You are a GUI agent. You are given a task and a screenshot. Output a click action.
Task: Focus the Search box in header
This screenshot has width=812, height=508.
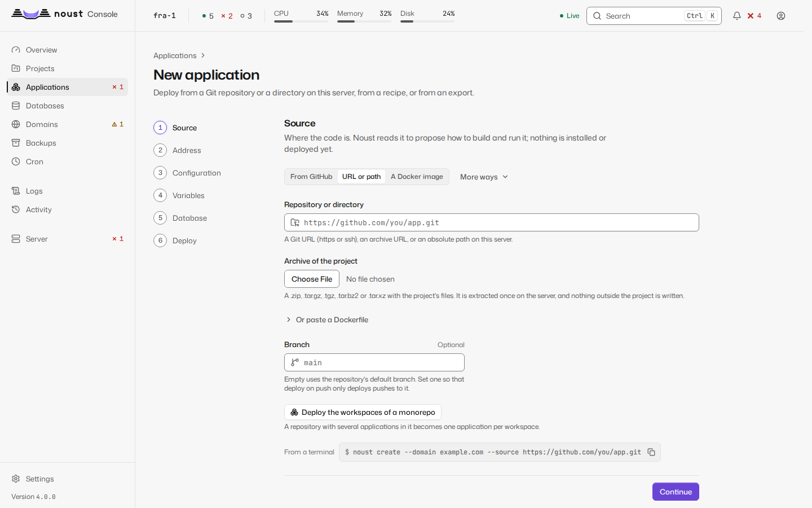pyautogui.click(x=654, y=16)
